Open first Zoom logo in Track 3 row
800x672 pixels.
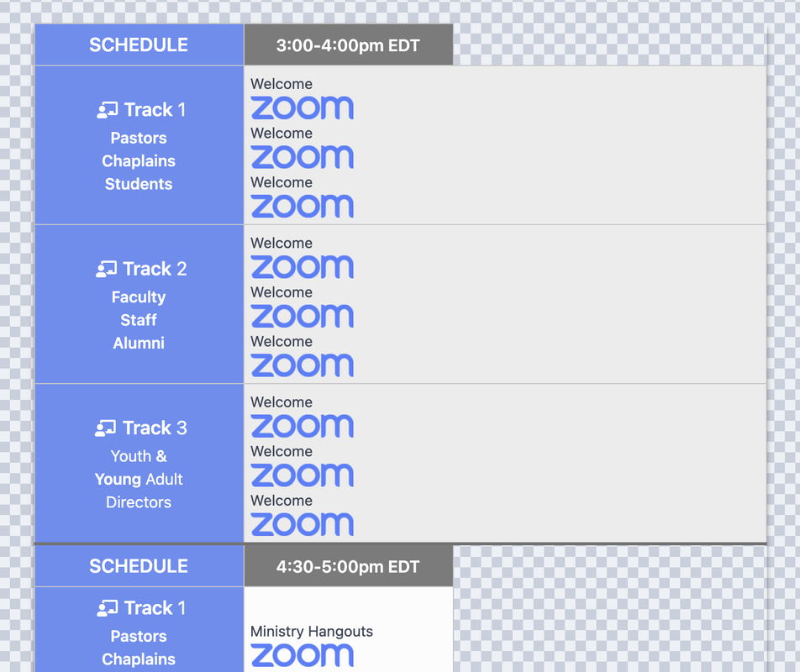302,426
